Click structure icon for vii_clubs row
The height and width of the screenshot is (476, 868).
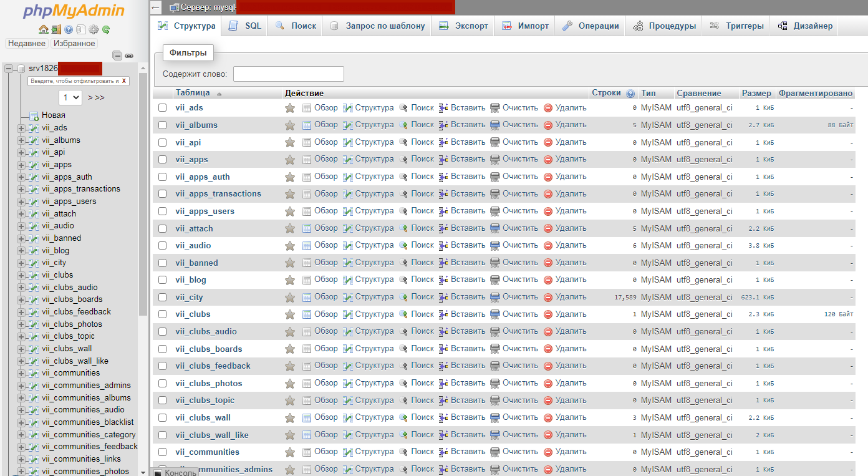(348, 314)
